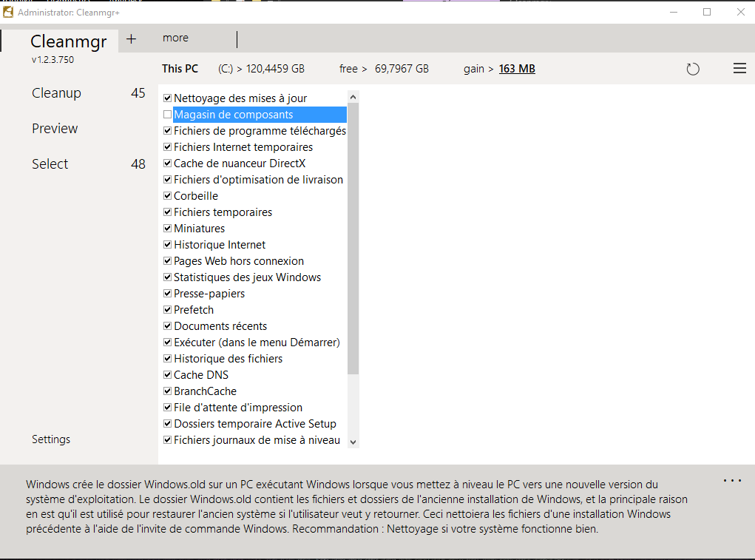Click the This PC label
Image resolution: width=755 pixels, height=560 pixels.
point(180,69)
